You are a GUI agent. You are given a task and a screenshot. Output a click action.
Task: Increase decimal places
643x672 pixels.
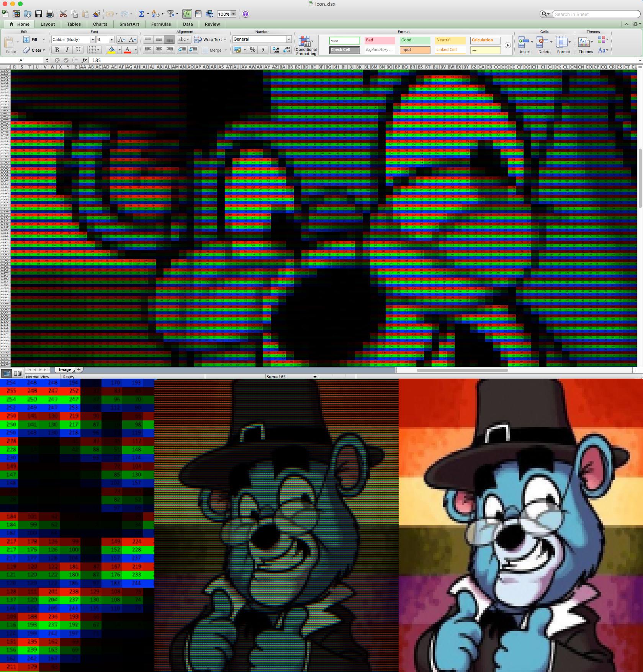[276, 50]
